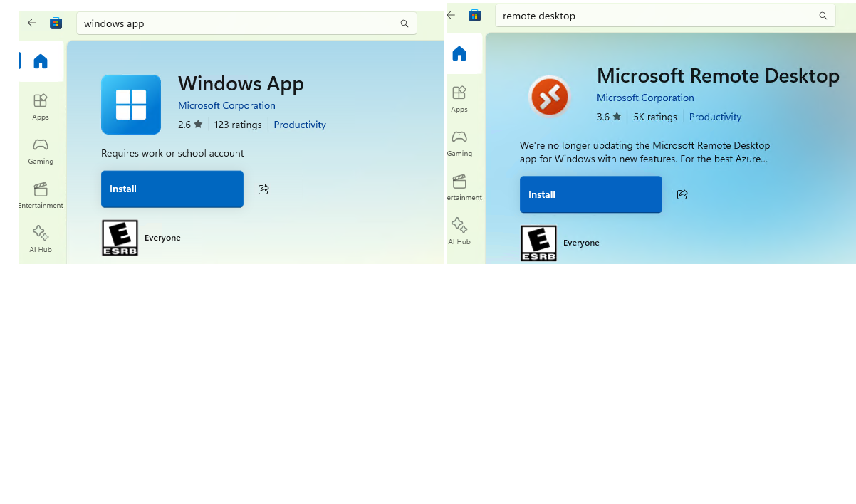Share the Windows App listing
Viewport: 856px width, 504px height.
pyautogui.click(x=263, y=189)
